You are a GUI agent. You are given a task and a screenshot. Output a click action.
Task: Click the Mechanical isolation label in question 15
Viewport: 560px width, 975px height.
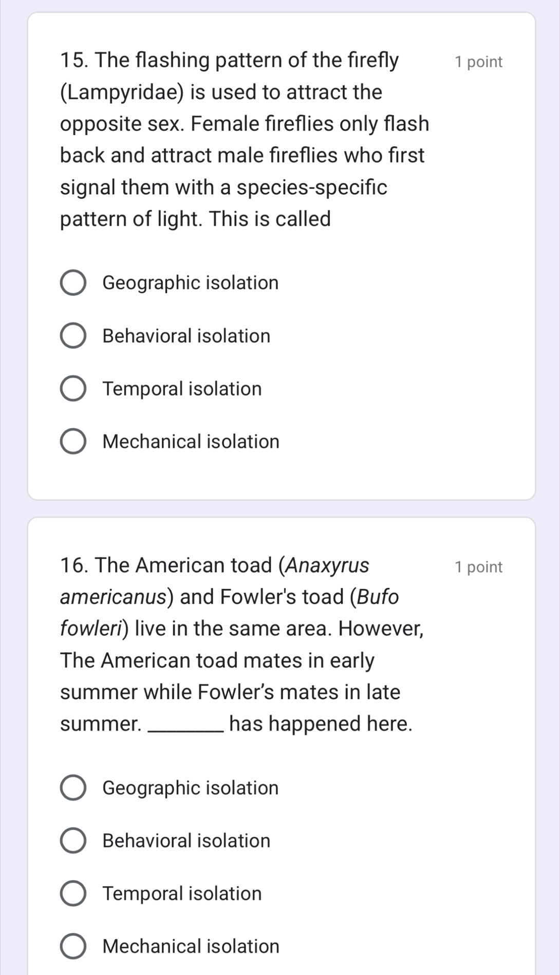[191, 442]
